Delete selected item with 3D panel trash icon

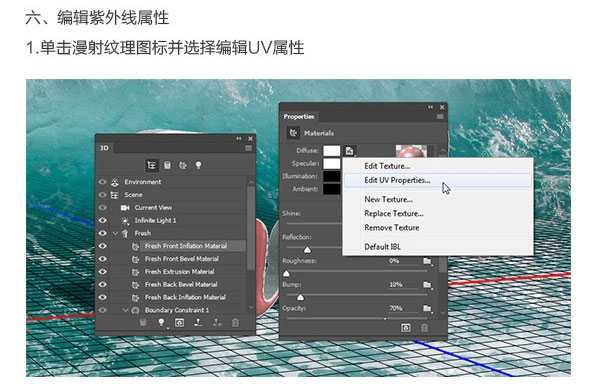(235, 323)
